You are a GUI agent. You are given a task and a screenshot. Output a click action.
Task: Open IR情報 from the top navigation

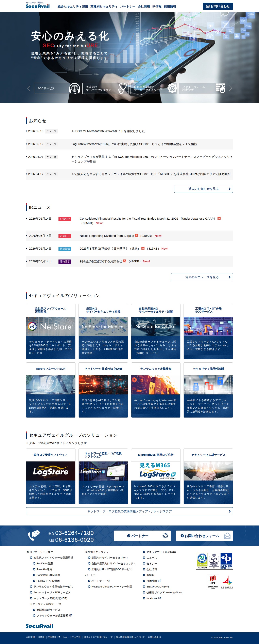click(x=157, y=6)
